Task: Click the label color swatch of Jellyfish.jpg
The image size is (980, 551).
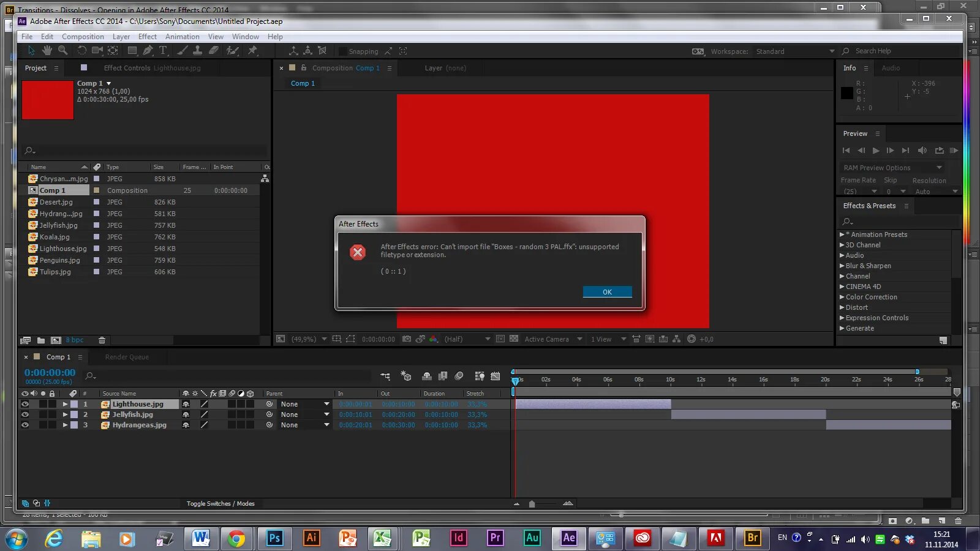Action: click(x=74, y=414)
